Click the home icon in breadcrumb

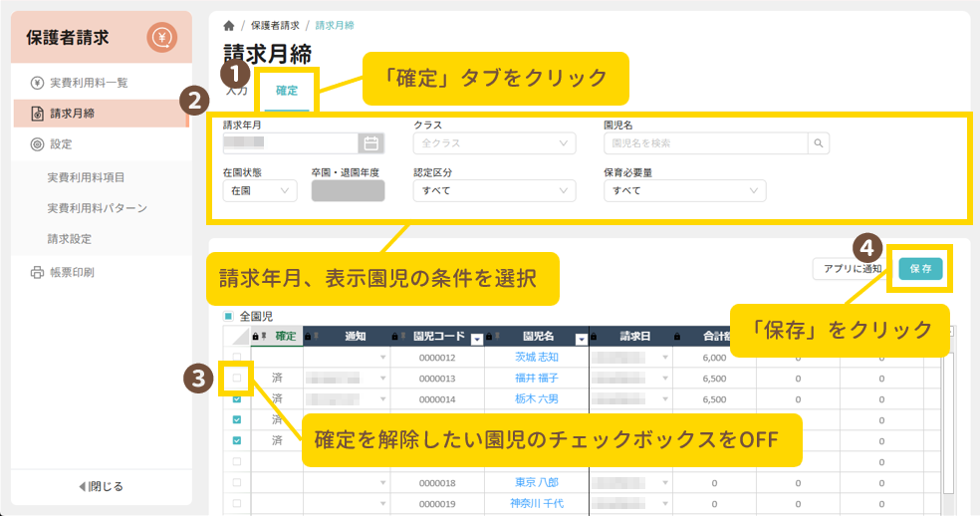coord(230,24)
